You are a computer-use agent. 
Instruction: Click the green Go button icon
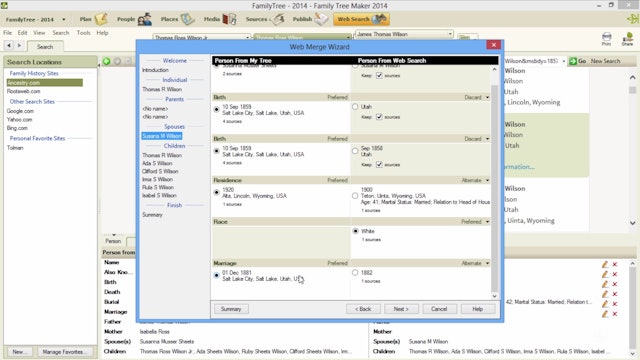(x=573, y=61)
